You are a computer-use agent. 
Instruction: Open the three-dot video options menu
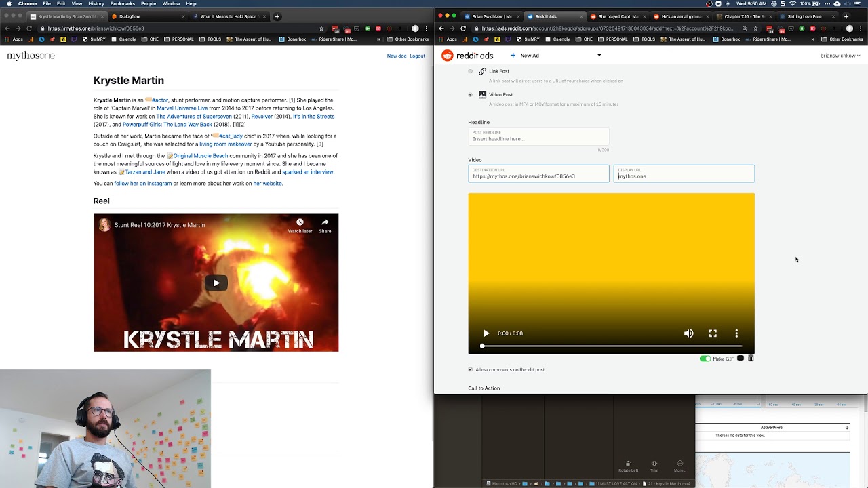pyautogui.click(x=736, y=333)
